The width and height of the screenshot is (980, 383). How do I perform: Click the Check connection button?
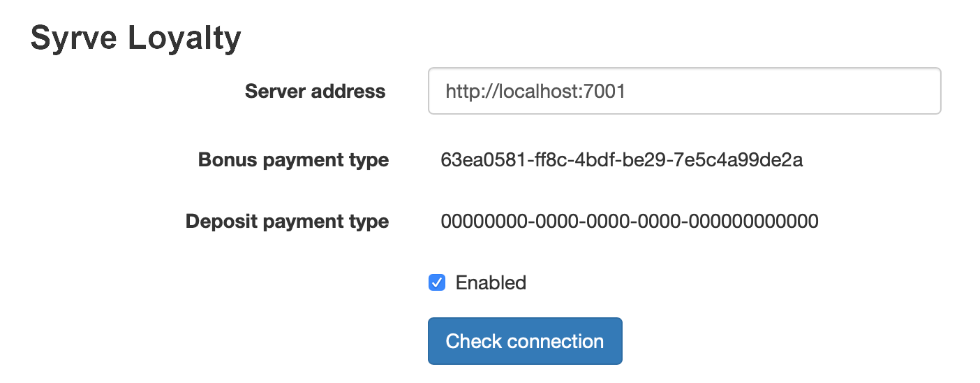click(525, 341)
